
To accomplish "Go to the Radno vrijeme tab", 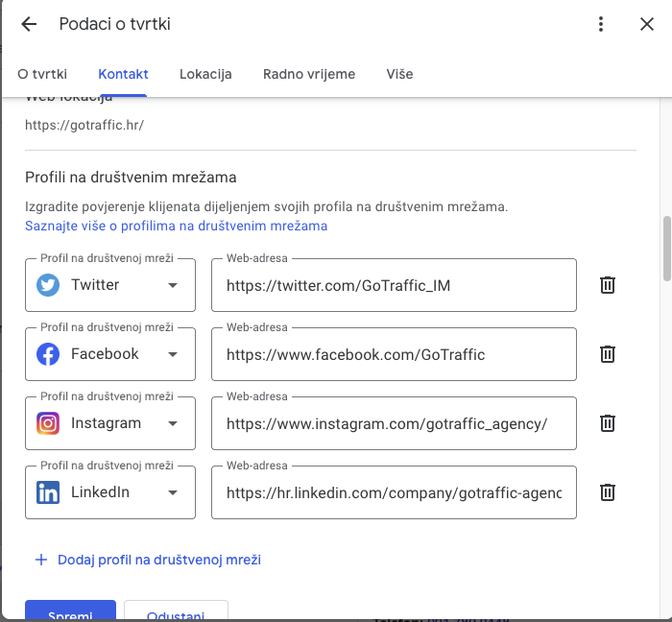I will click(309, 74).
